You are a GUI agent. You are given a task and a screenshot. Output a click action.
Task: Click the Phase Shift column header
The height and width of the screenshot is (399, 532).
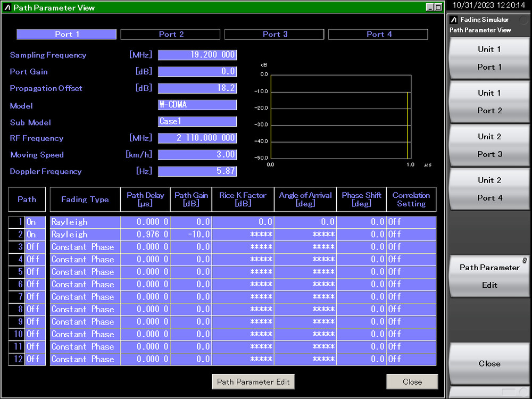click(x=361, y=199)
